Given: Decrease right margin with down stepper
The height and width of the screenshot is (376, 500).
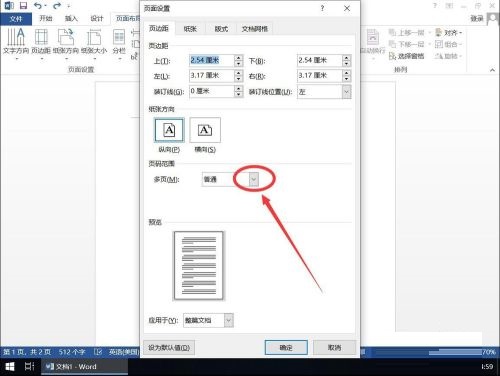Looking at the screenshot, I should 347,79.
